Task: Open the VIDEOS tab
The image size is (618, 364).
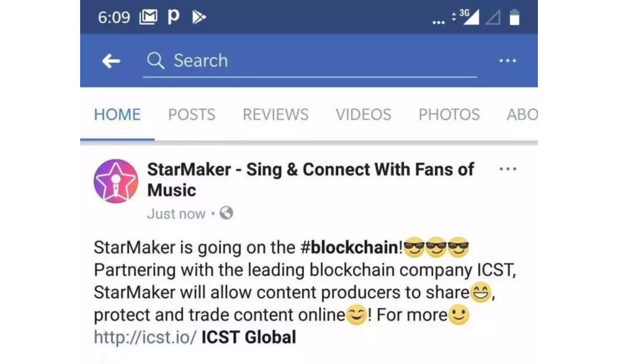Action: click(x=363, y=114)
